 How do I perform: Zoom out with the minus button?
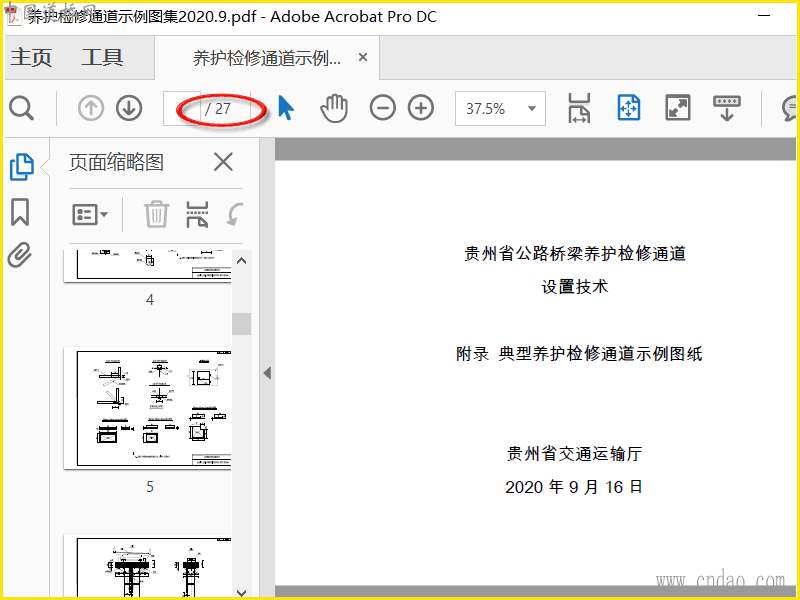[383, 108]
